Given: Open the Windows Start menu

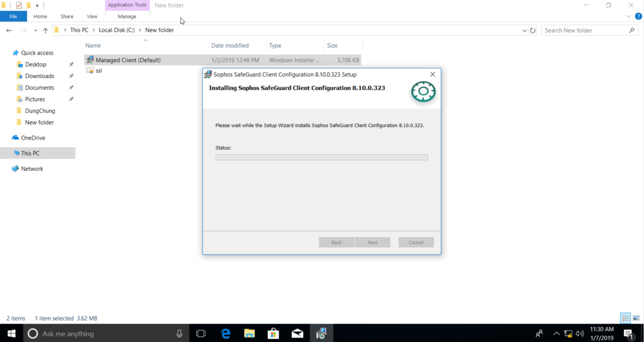Looking at the screenshot, I should point(11,333).
